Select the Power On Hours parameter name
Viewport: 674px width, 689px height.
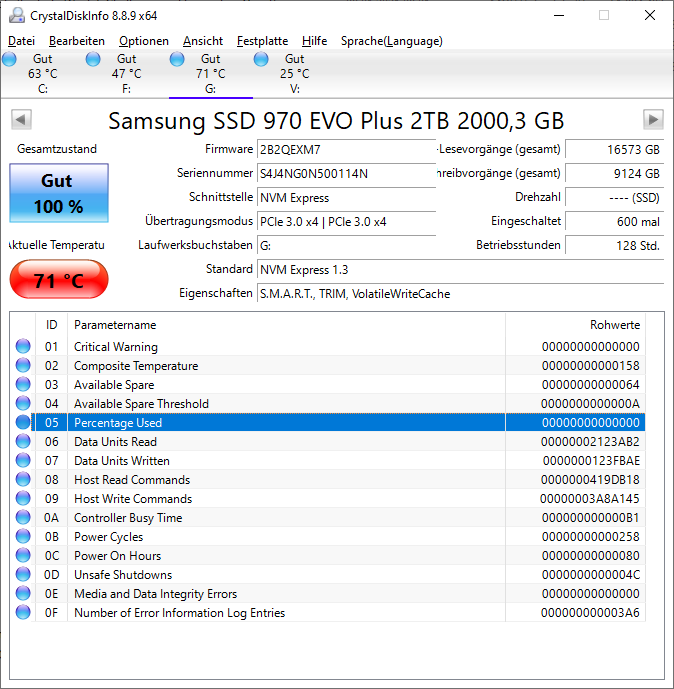[x=117, y=555]
